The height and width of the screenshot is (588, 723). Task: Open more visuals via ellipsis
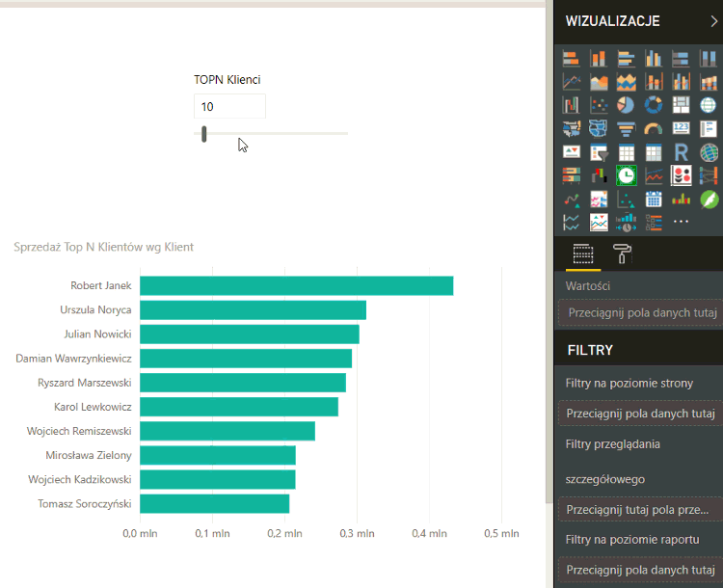tap(681, 223)
